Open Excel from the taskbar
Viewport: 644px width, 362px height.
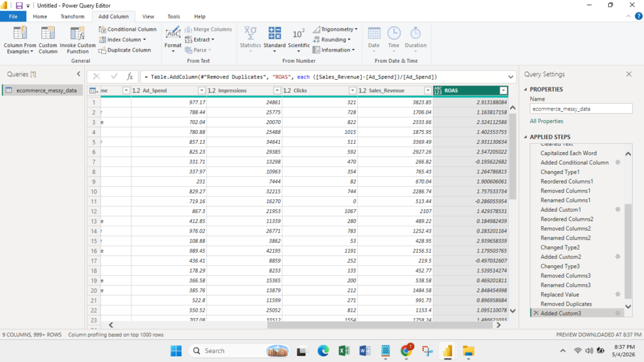344,351
